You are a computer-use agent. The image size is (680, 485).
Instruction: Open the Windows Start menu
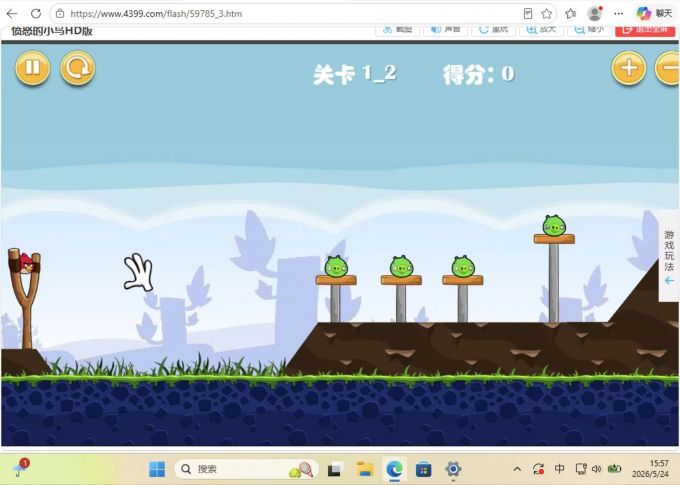[x=157, y=469]
